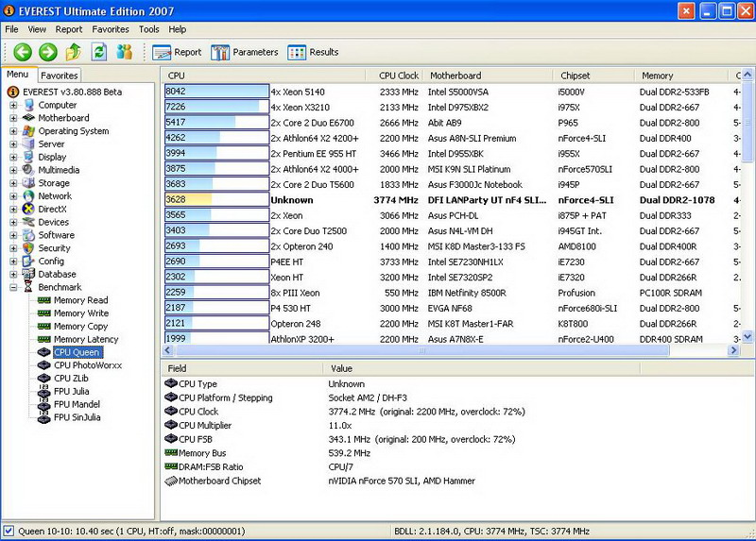Click the 8042 score bar for Xeon 5140

[216, 92]
